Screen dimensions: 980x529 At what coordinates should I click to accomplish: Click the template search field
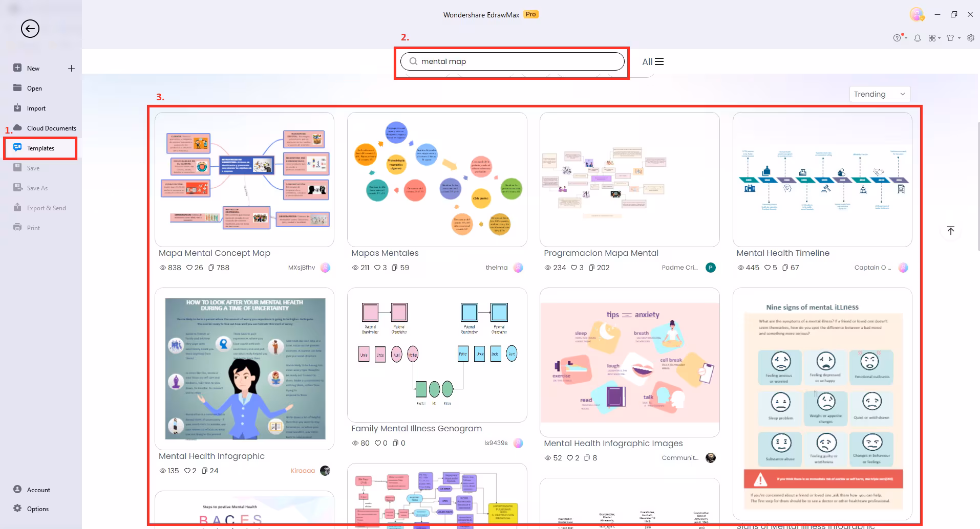512,61
